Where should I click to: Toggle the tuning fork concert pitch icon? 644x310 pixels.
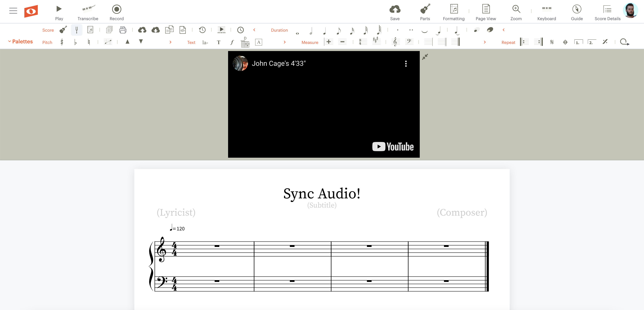(x=77, y=30)
